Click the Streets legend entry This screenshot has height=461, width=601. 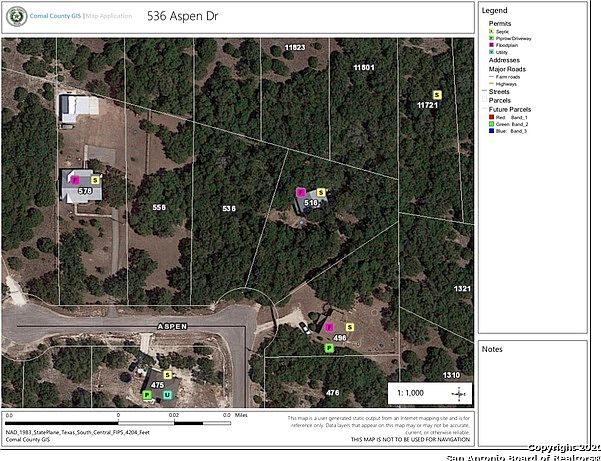[499, 92]
